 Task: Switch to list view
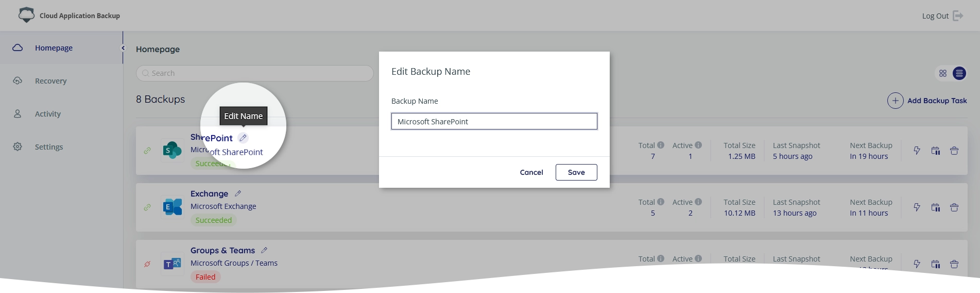click(959, 73)
